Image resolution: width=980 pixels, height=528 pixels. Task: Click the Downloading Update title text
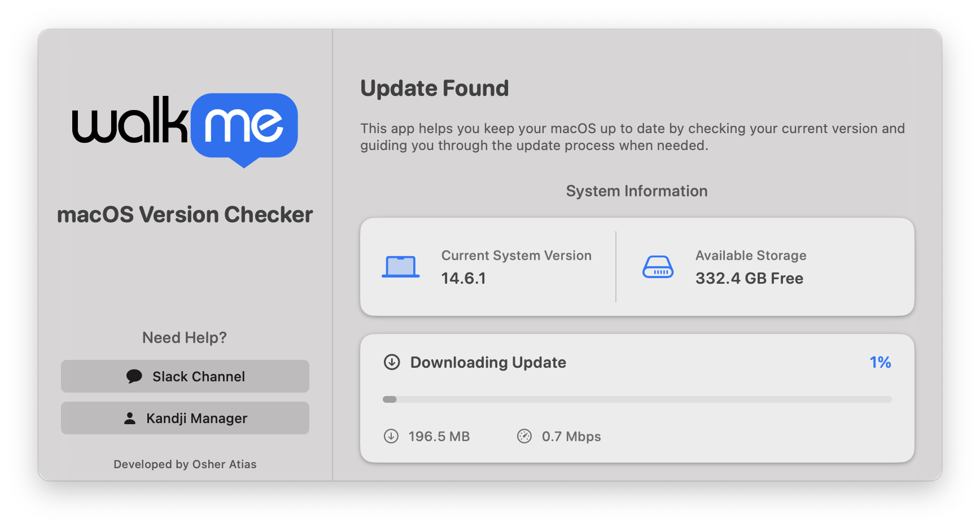point(488,362)
